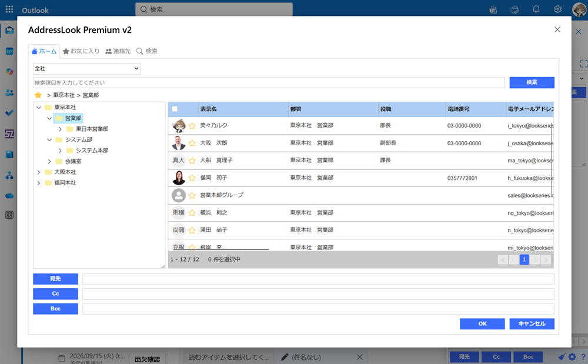The width and height of the screenshot is (588, 364).
Task: Favorite 横浜 則之 with the star
Action: 192,212
